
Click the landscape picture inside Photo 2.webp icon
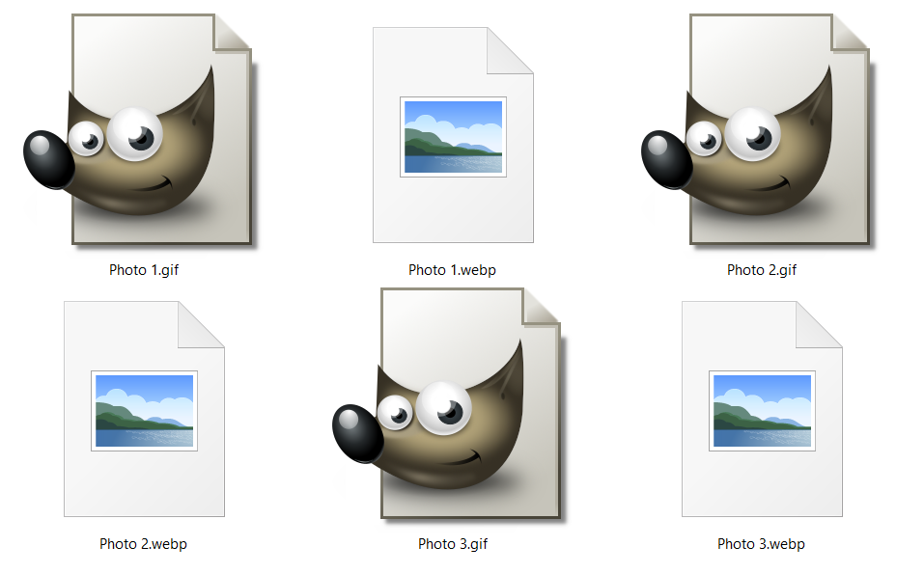tap(144, 410)
